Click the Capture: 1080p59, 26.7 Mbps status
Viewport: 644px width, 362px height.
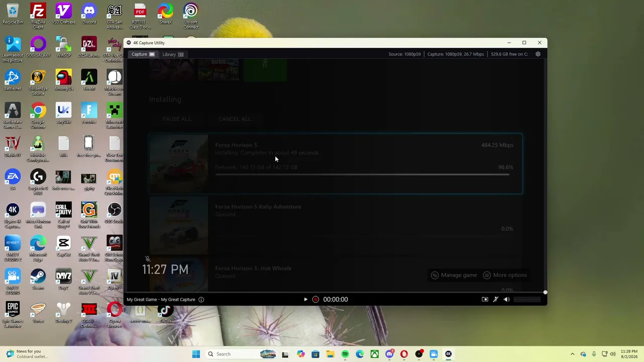coord(456,54)
